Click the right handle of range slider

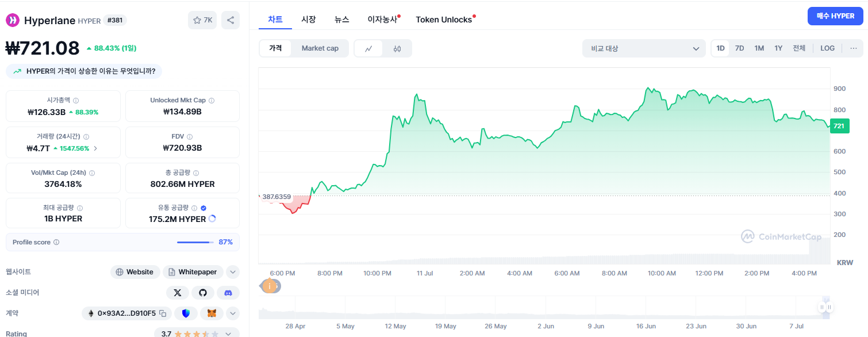[829, 308]
